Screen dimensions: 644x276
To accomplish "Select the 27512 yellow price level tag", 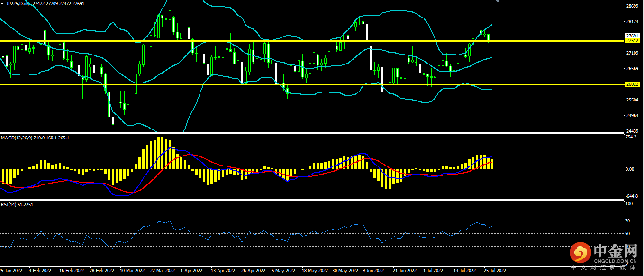I will tap(632, 41).
